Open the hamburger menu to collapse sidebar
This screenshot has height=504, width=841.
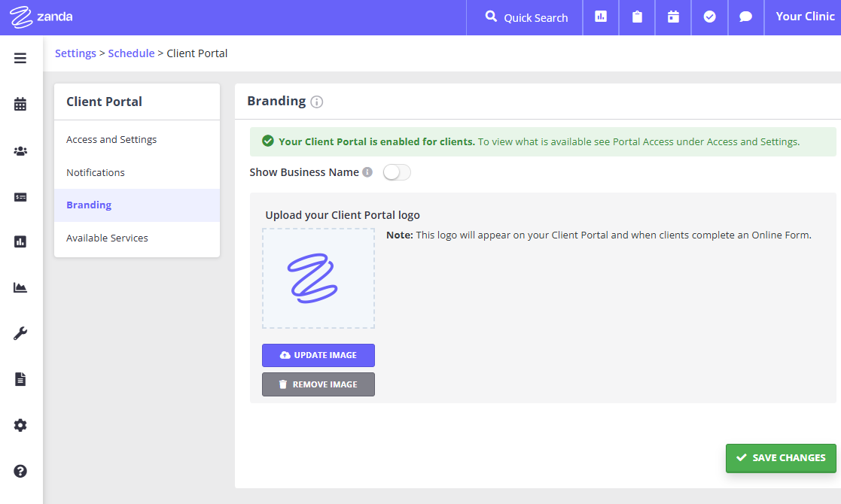[20, 57]
